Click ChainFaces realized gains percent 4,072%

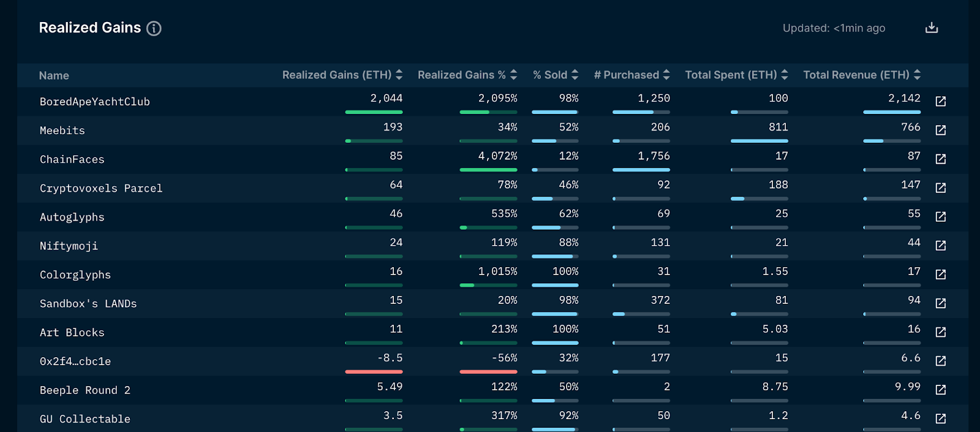pyautogui.click(x=497, y=156)
